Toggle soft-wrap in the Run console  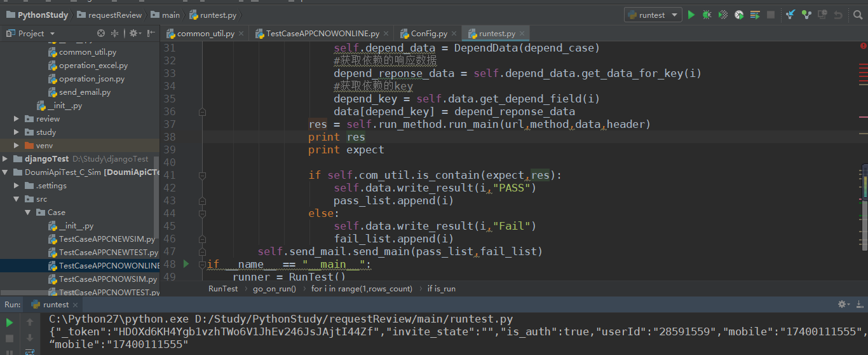30,352
